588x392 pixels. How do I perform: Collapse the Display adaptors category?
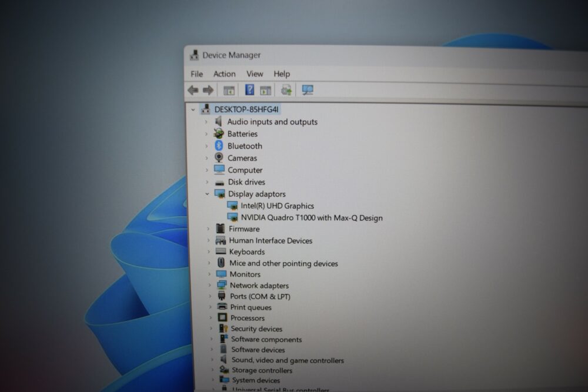pos(207,194)
